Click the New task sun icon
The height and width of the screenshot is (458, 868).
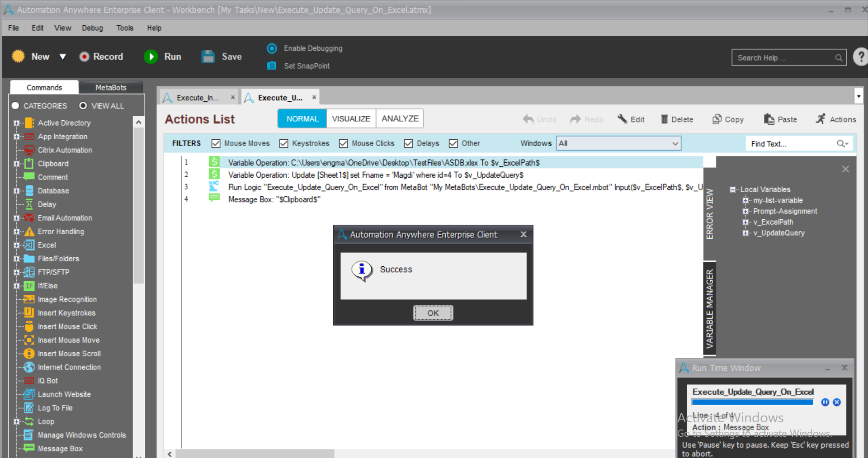pyautogui.click(x=18, y=56)
